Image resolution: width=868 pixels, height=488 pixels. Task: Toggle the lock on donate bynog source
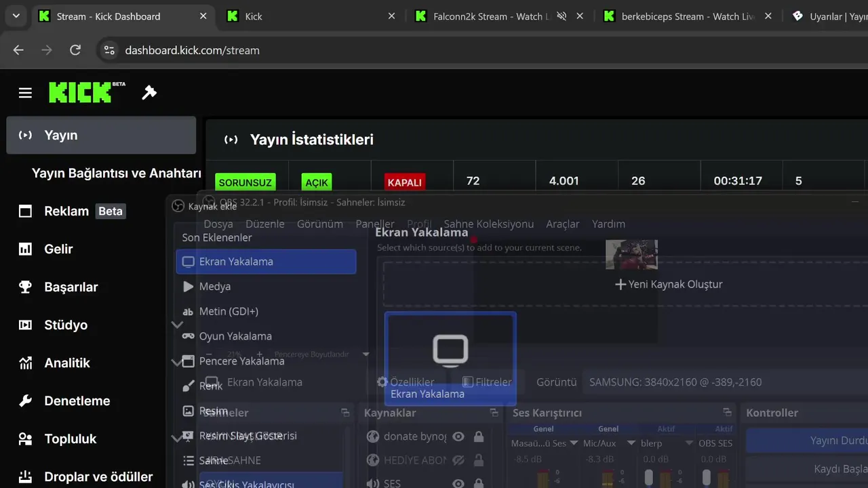(x=479, y=437)
